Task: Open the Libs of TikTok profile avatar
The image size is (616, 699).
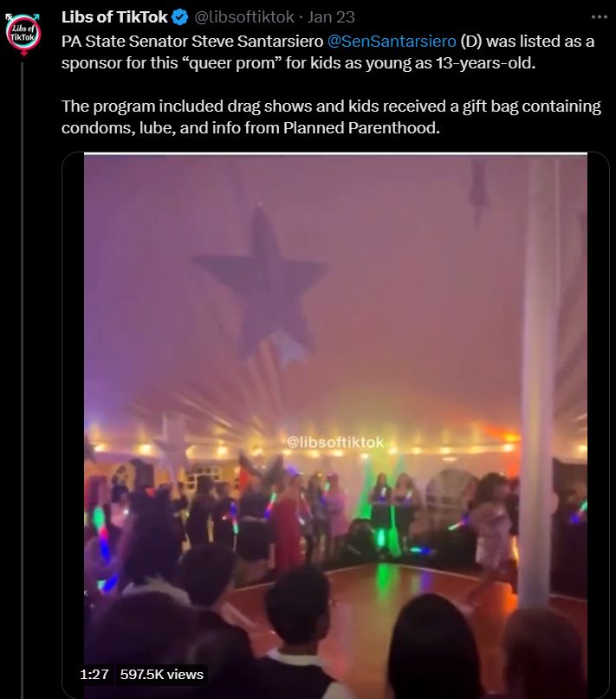Action: pos(23,35)
